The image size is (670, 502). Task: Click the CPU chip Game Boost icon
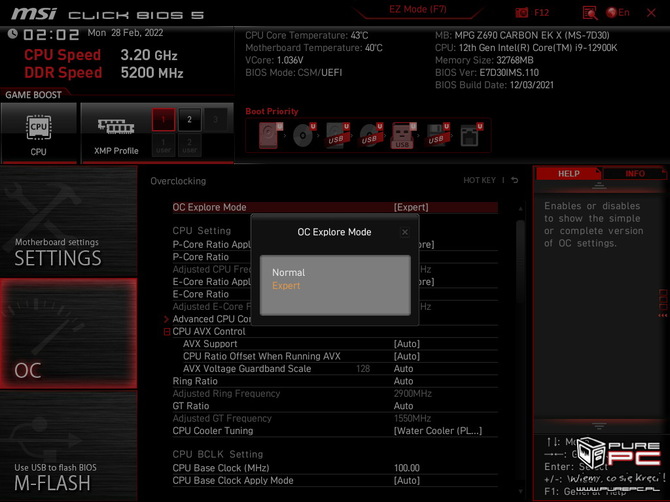coord(39,127)
